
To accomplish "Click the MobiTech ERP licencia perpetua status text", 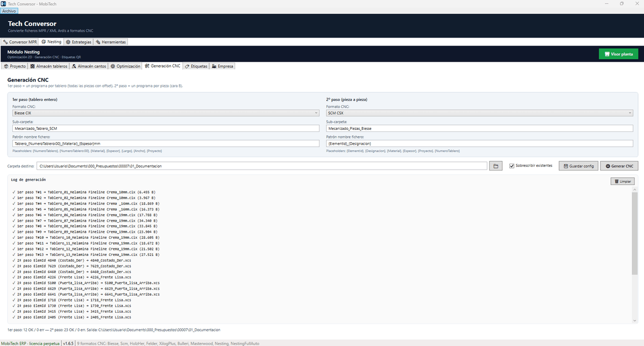I will (x=30, y=343).
